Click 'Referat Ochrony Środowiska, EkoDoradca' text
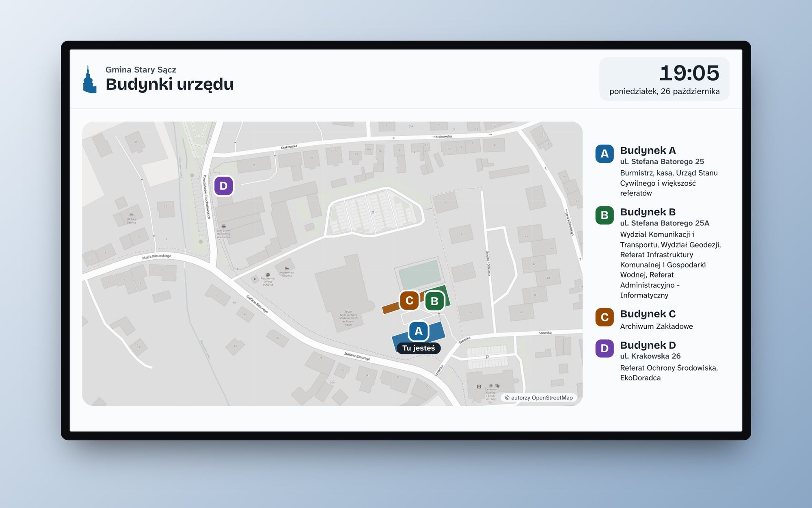Viewport: 812px width, 508px height. [x=669, y=373]
